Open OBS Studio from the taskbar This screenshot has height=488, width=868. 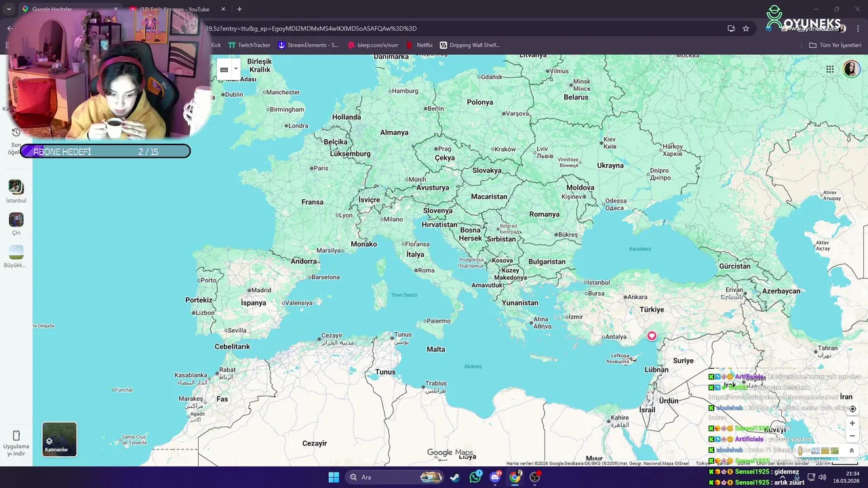click(x=535, y=477)
